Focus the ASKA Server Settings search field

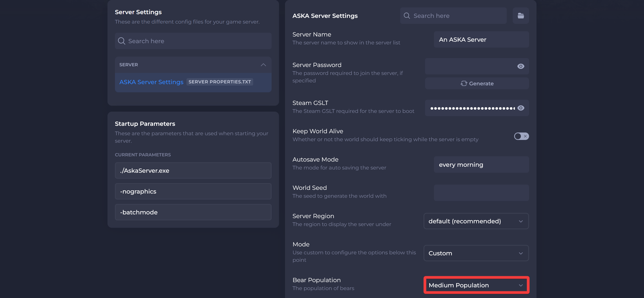pyautogui.click(x=453, y=16)
